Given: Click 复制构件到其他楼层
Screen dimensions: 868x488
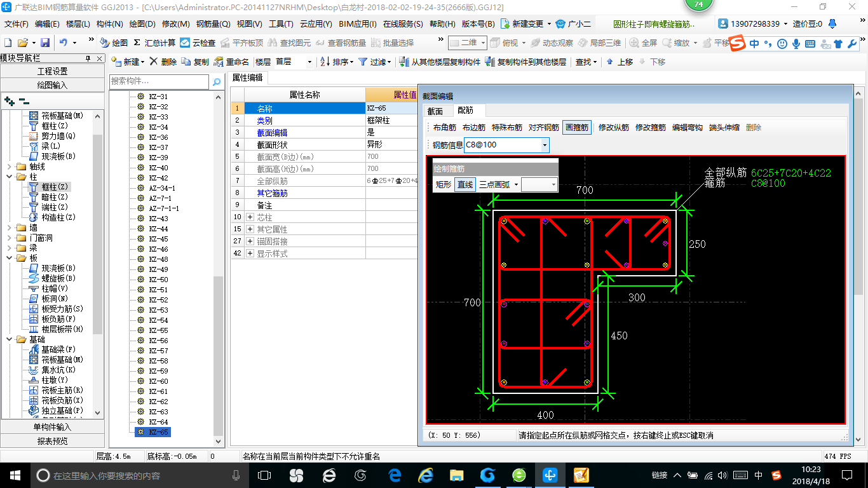Looking at the screenshot, I should point(526,62).
